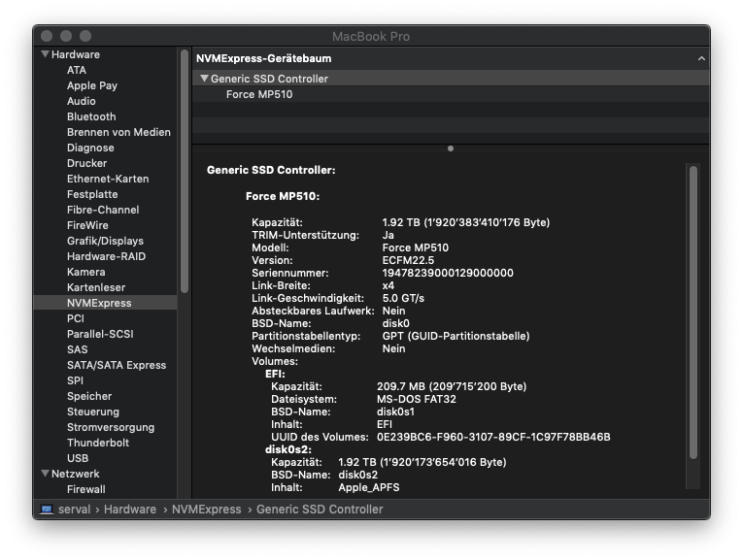
Task: Click the MacBook Pro window title
Action: click(371, 37)
